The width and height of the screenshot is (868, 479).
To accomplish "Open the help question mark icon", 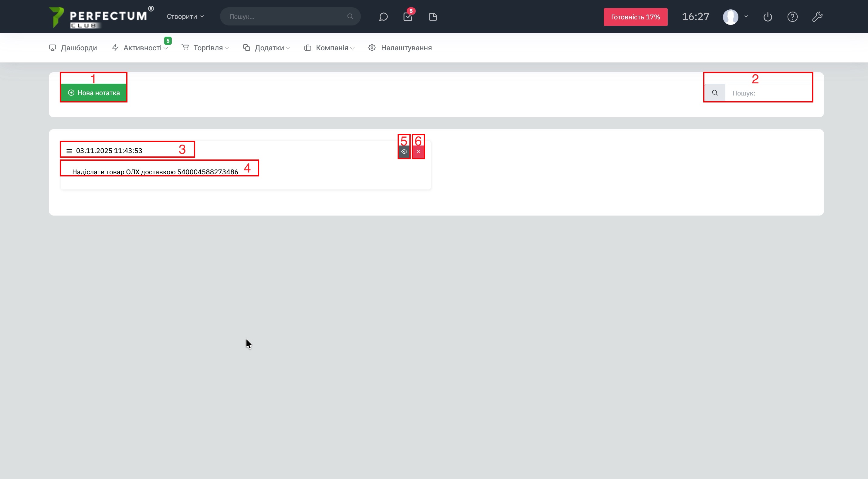I will 792,17.
